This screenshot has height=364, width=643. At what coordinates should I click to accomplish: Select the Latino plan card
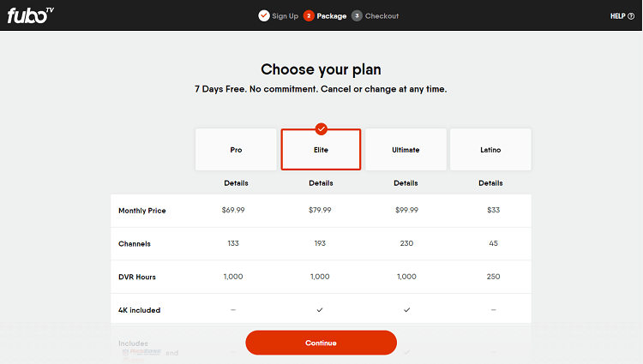[x=490, y=149]
